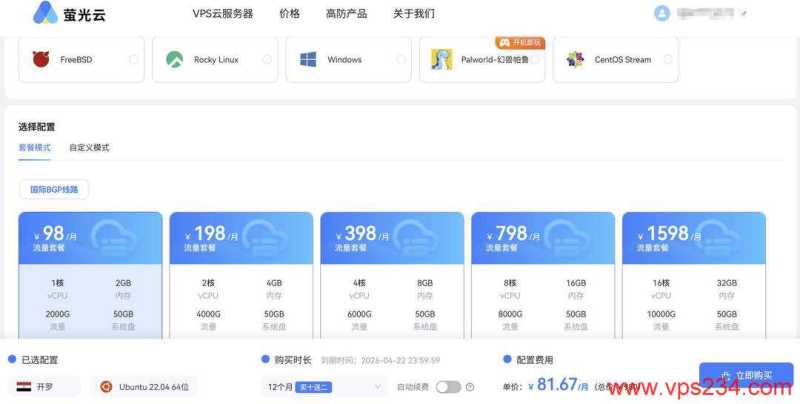Expand the user account menu arrow
This screenshot has height=404, width=800.
coord(745,14)
